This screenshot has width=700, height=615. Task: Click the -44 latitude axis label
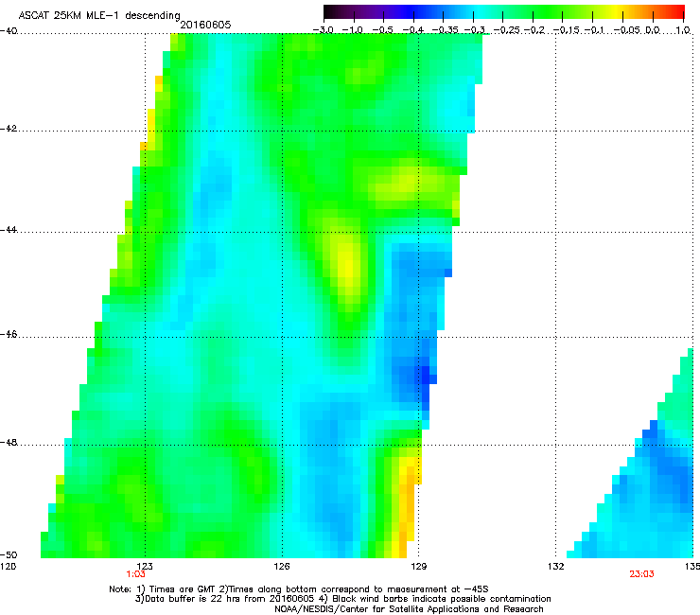9,230
